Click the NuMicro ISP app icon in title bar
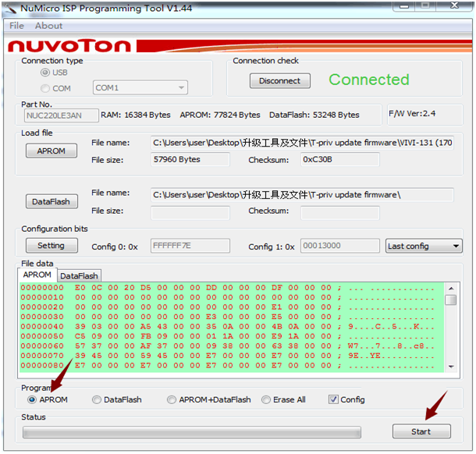Screen dimensions: 476x454 10,9
